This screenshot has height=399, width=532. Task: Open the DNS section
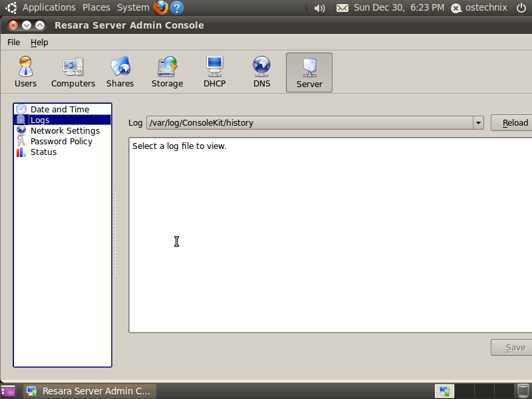coord(261,72)
